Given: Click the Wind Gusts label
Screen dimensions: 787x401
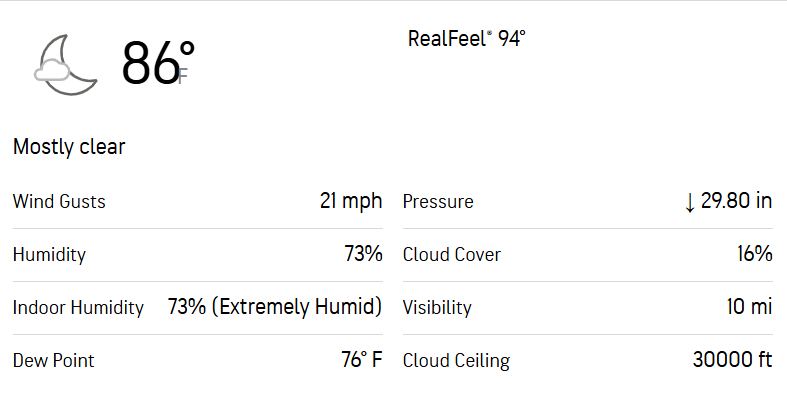Looking at the screenshot, I should coord(59,202).
